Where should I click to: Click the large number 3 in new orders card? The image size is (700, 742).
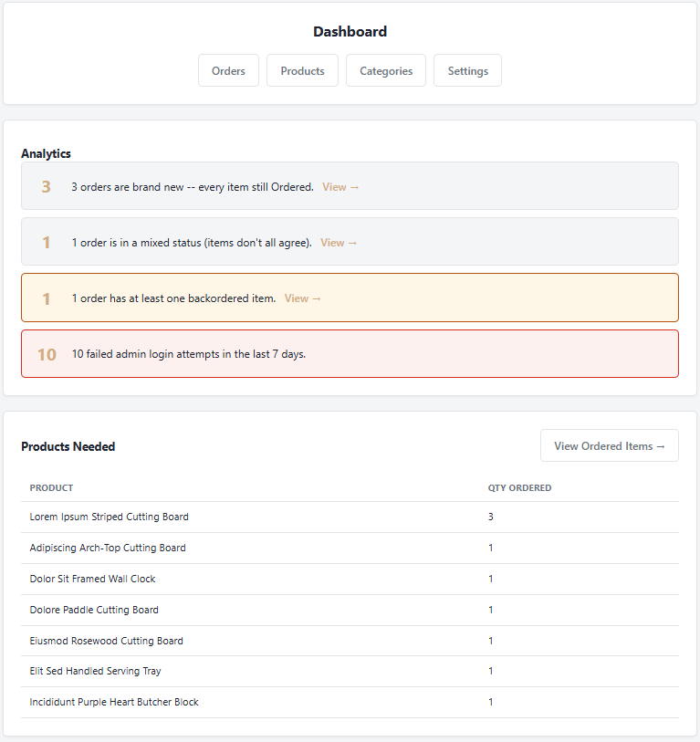click(x=46, y=187)
